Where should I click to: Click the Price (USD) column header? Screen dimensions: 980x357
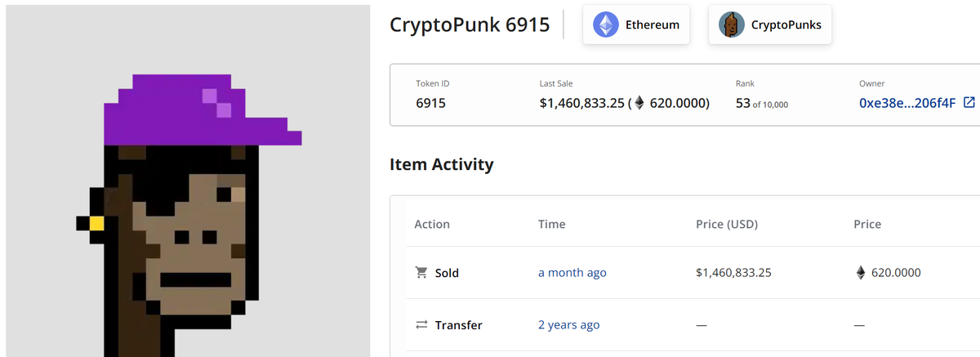(733, 224)
